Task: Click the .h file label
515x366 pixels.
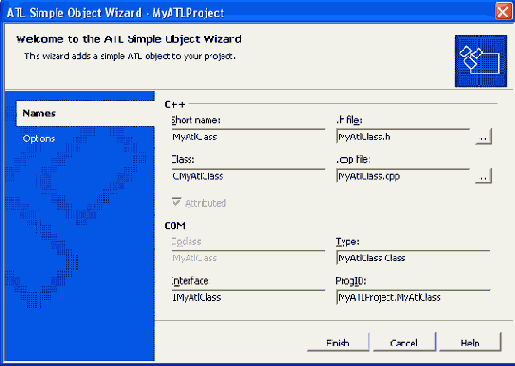Action: pyautogui.click(x=349, y=120)
